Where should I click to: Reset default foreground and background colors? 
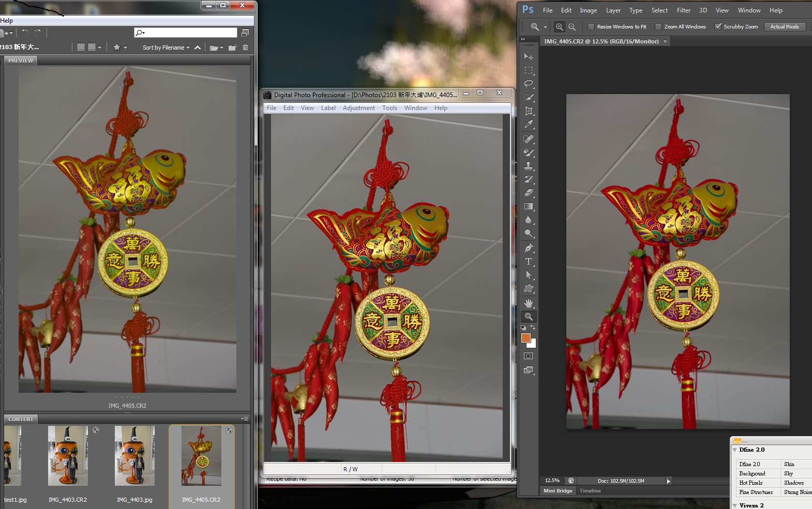pyautogui.click(x=523, y=328)
